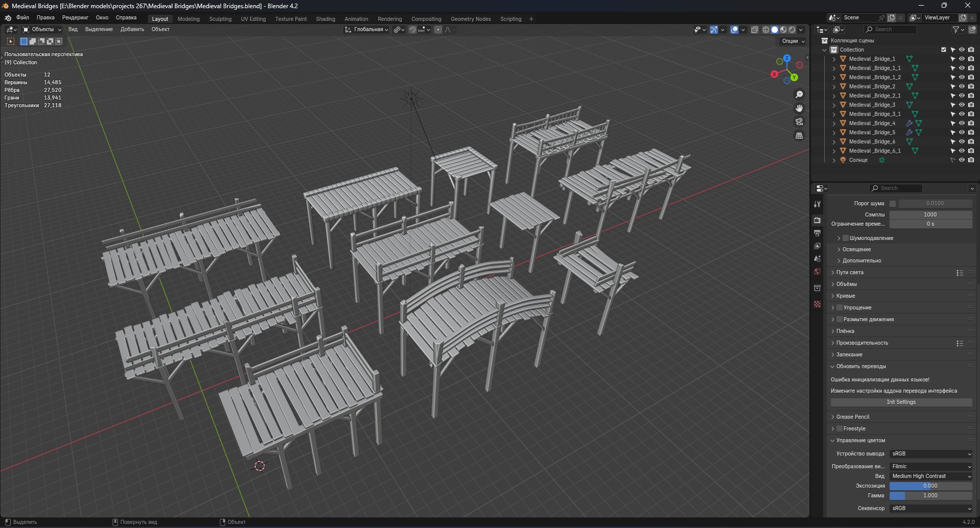The width and height of the screenshot is (980, 528).
Task: Toggle X-ray mode icon in viewport header
Action: pyautogui.click(x=755, y=30)
